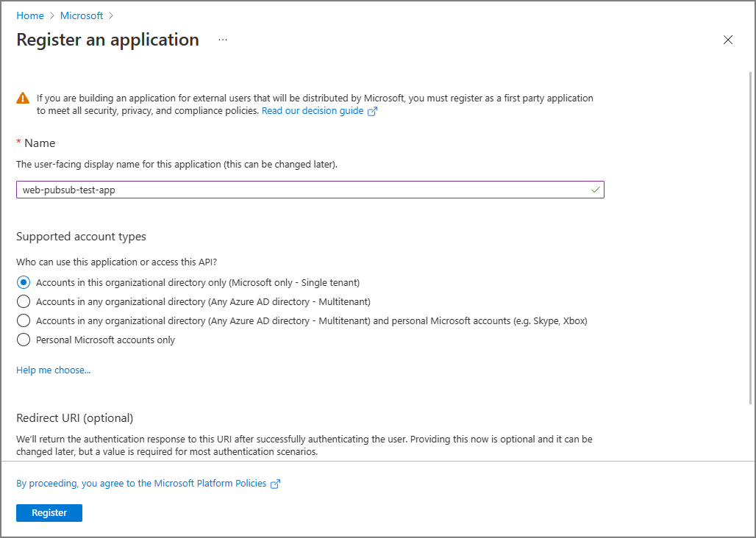Click the vertical scrollbar
The height and width of the screenshot is (538, 756).
coord(750,235)
